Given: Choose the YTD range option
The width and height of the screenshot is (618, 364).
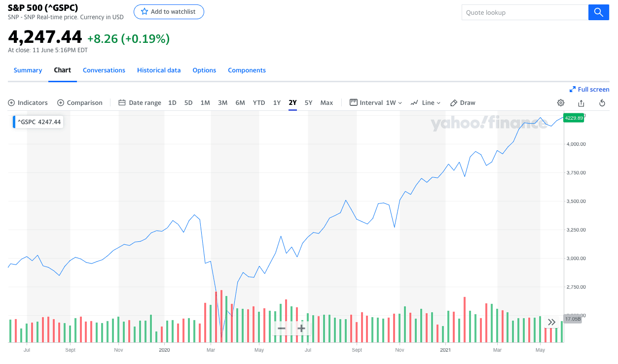Looking at the screenshot, I should 259,103.
